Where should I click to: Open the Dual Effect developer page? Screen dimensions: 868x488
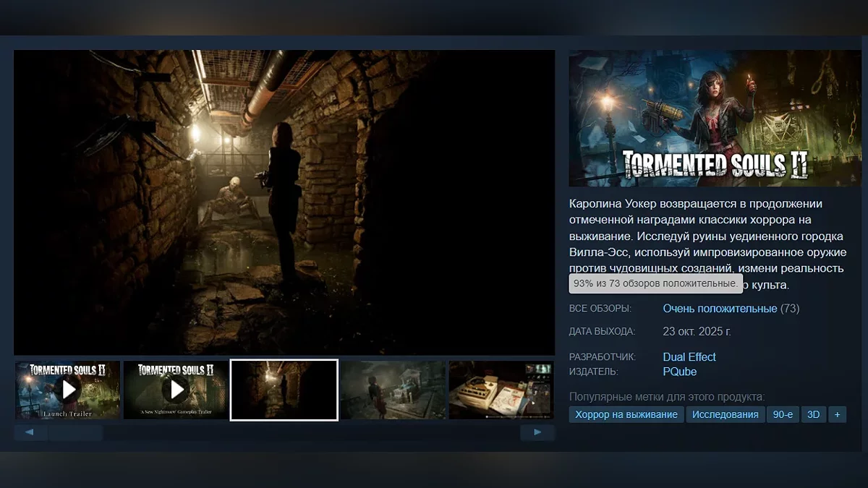(689, 357)
